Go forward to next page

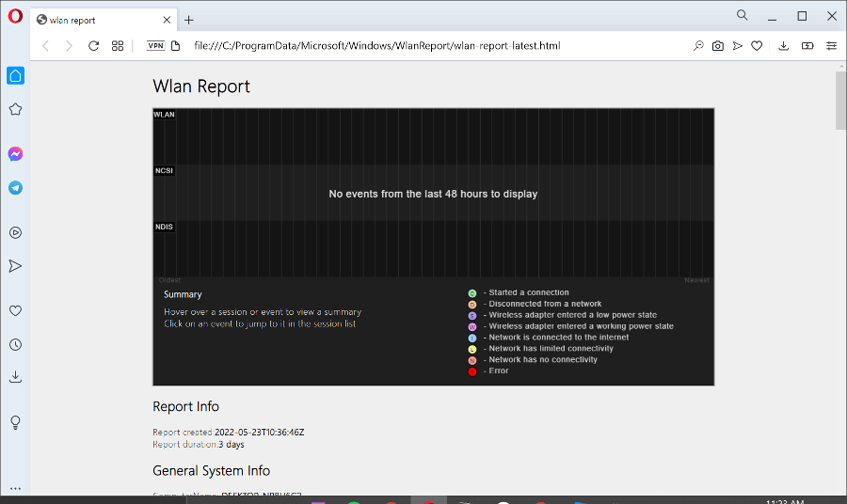pyautogui.click(x=69, y=46)
